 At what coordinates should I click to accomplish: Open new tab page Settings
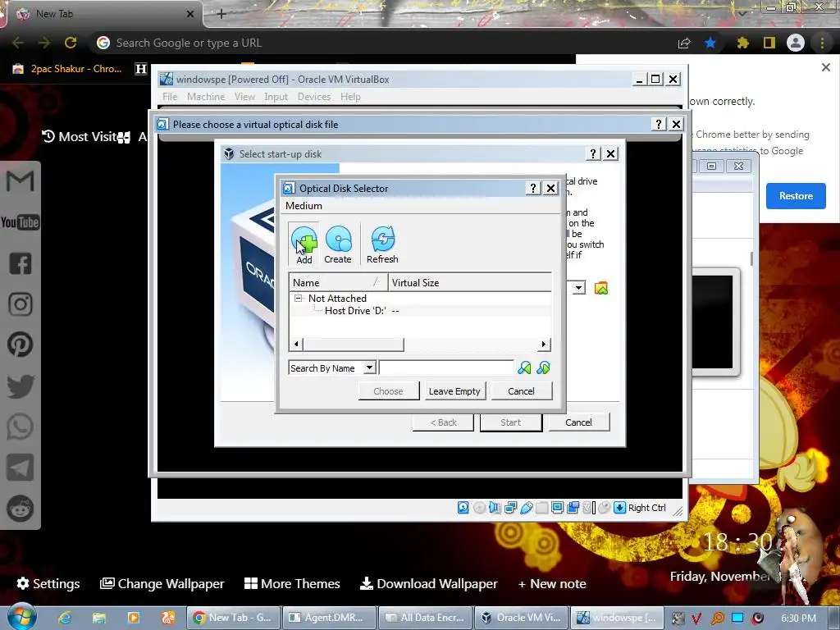click(x=48, y=583)
